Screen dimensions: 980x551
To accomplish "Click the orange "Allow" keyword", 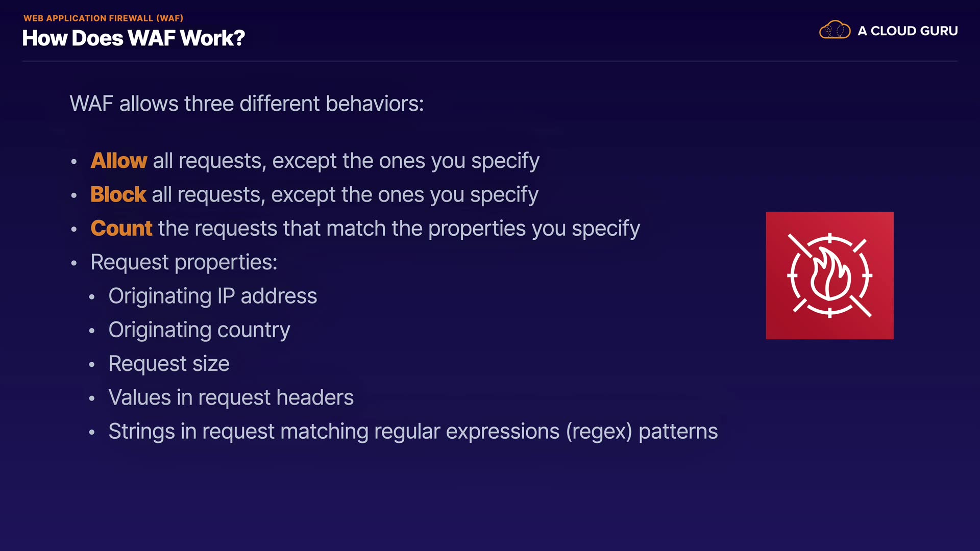I will point(119,161).
